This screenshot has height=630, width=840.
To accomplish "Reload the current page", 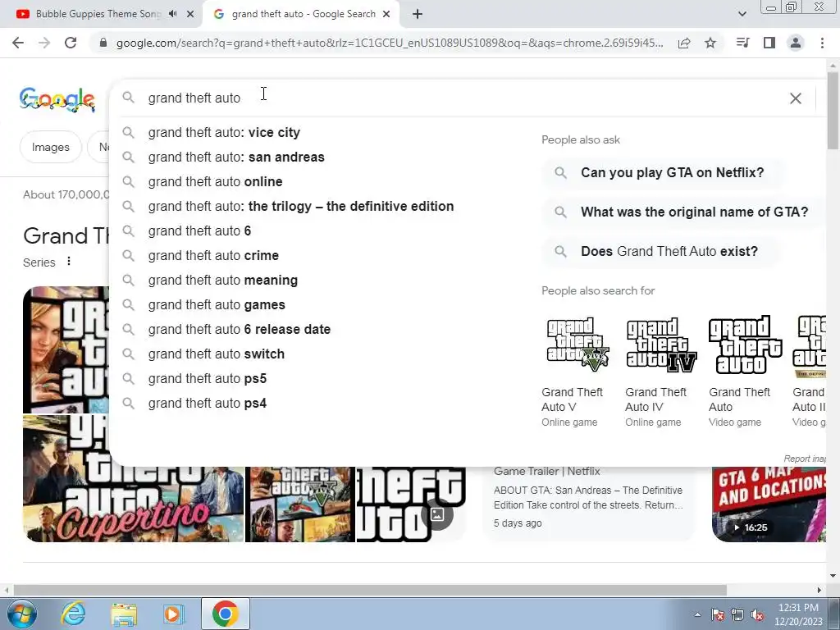I will pyautogui.click(x=71, y=43).
